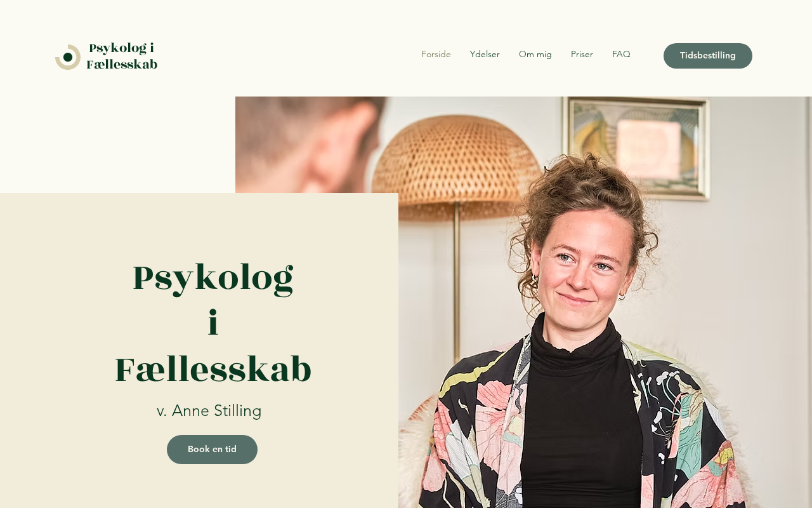Open the FAQ navigation link
812x508 pixels.
621,55
